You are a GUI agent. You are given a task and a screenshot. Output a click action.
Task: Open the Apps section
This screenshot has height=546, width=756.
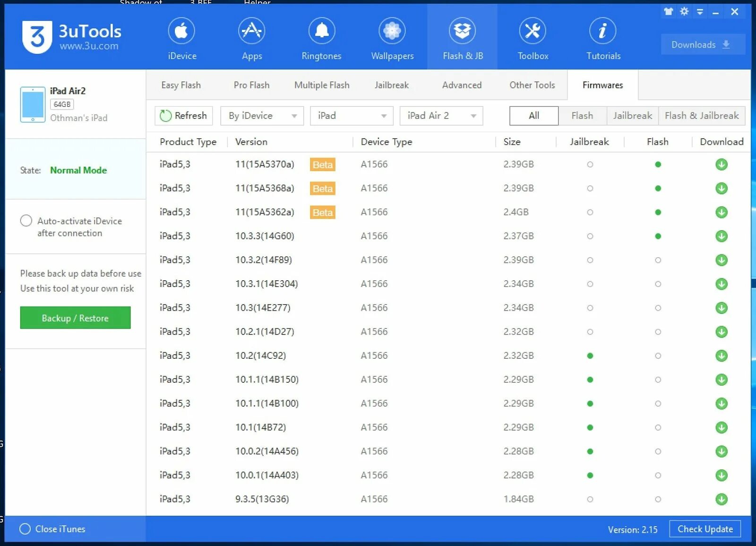252,39
